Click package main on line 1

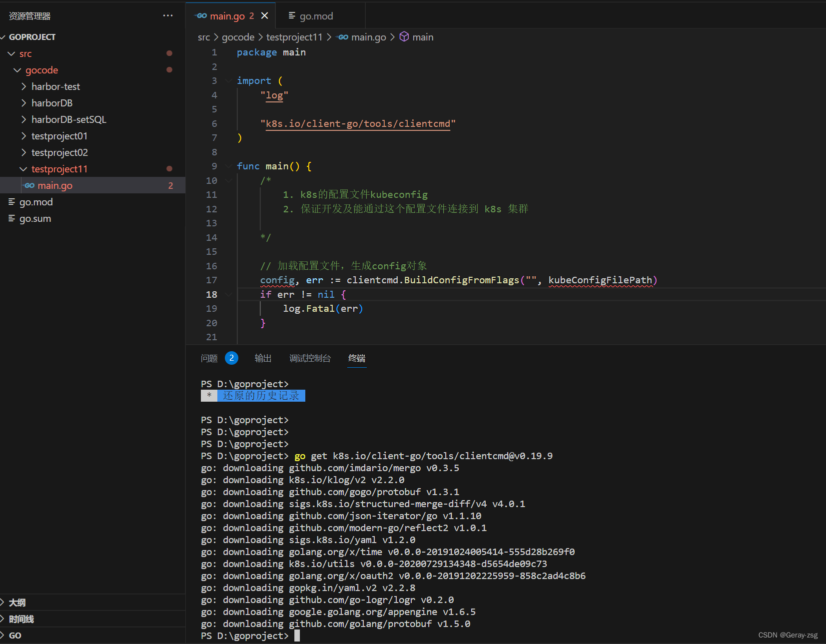click(271, 52)
